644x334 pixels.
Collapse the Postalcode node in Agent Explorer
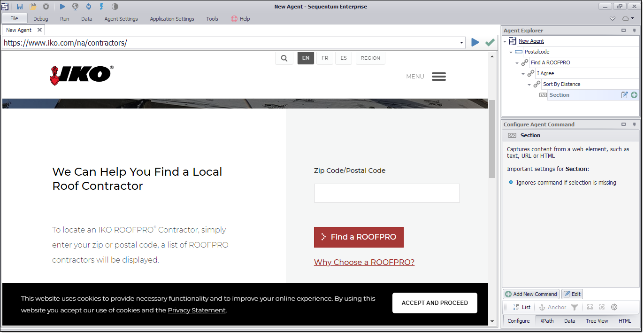click(511, 52)
